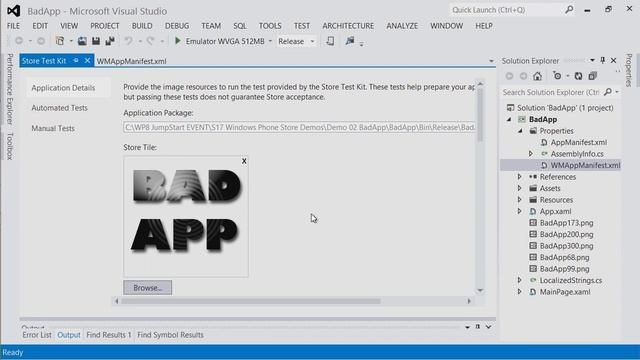
Task: Click the Navigate Backward toolbar icon
Action: tap(19, 41)
